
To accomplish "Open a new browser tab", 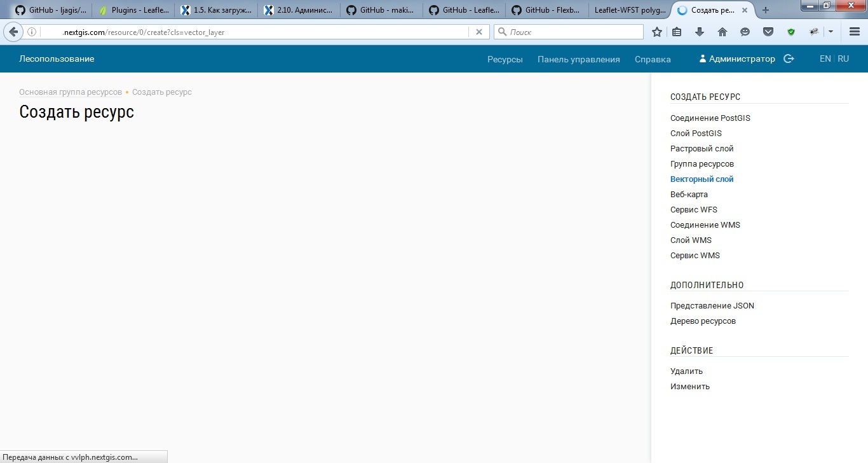I will pyautogui.click(x=766, y=10).
